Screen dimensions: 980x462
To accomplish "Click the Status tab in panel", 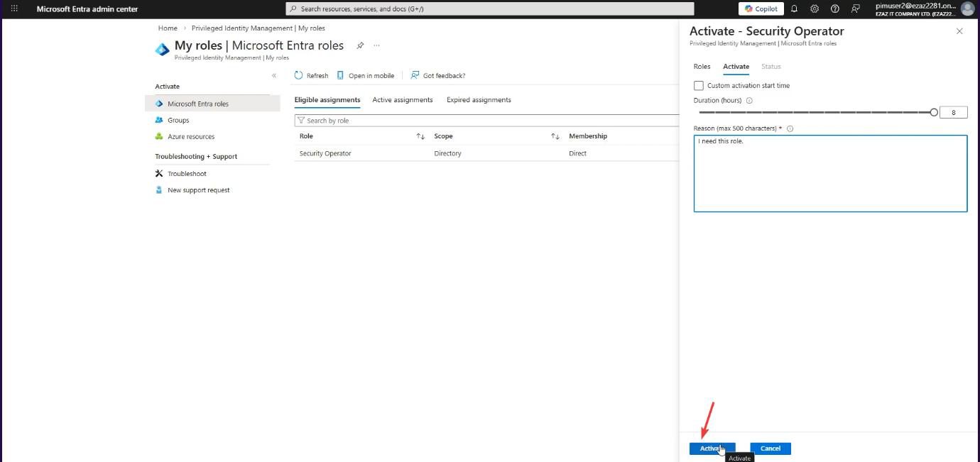I will pyautogui.click(x=771, y=67).
